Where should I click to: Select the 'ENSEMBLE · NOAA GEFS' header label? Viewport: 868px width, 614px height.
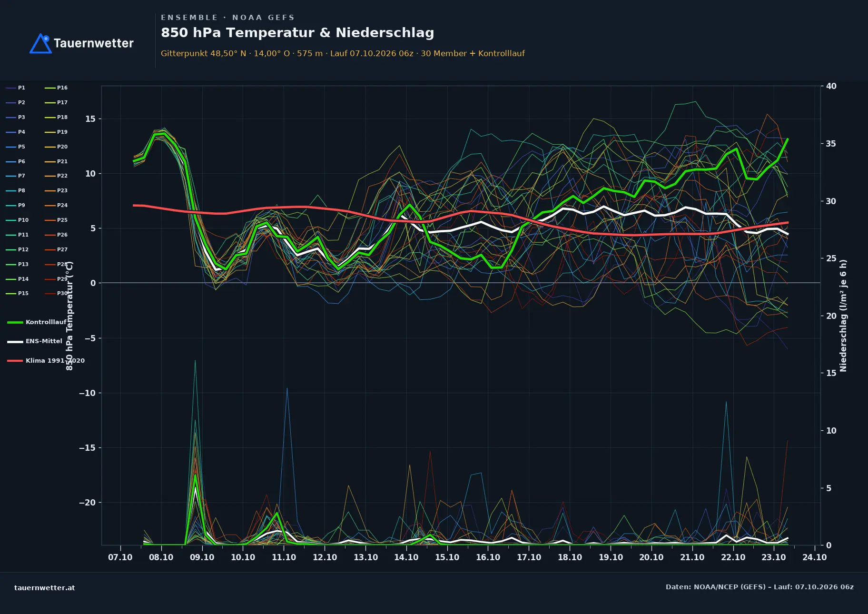coord(227,18)
